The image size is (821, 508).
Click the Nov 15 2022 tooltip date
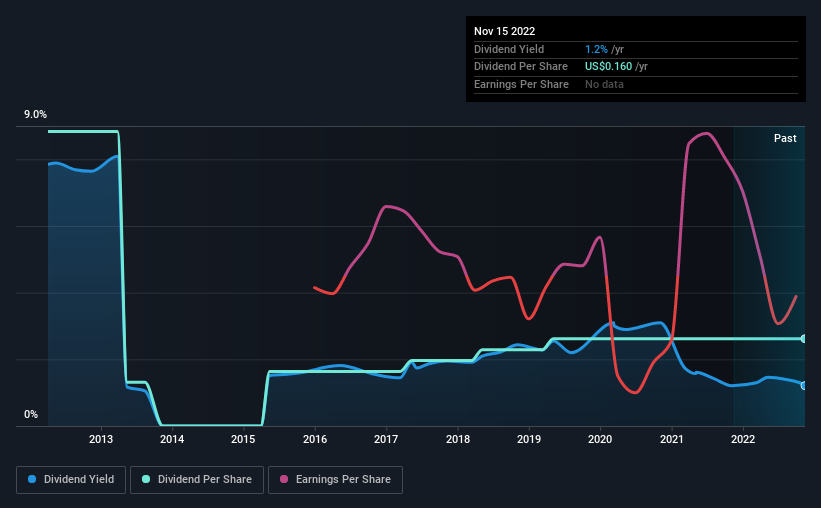(504, 31)
